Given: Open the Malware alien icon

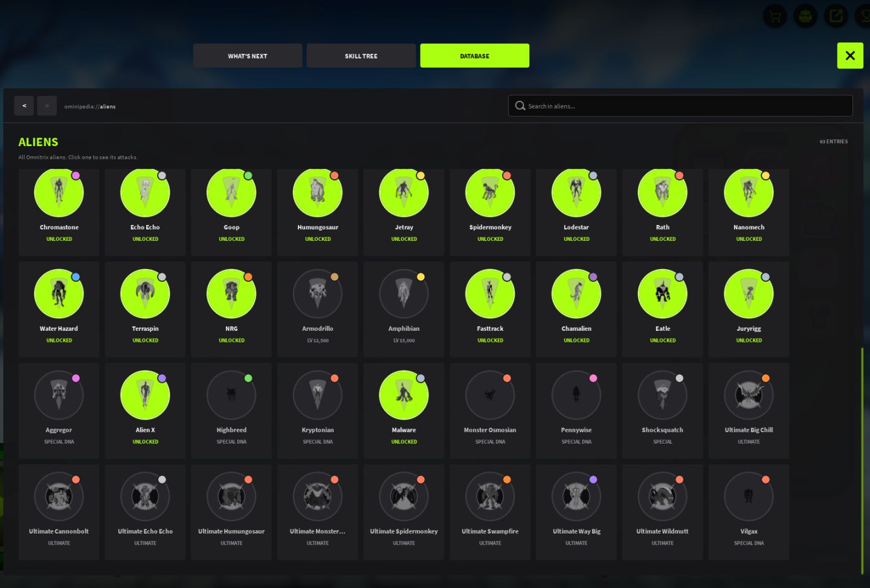Looking at the screenshot, I should point(404,395).
